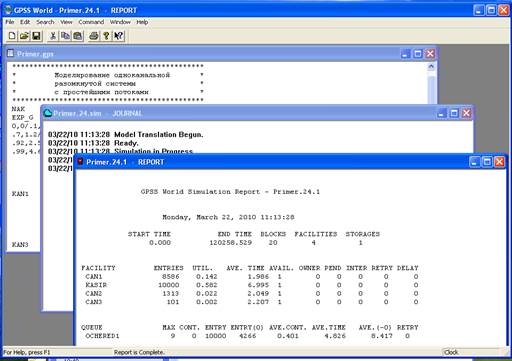Screen dimensions: 512x361
Task: Click the CAN2 facility row label
Action: pyautogui.click(x=94, y=293)
